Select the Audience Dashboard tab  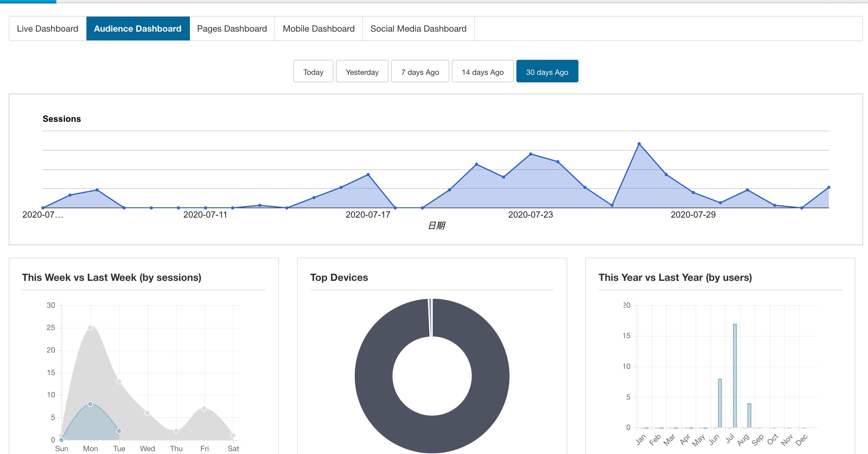tap(138, 28)
